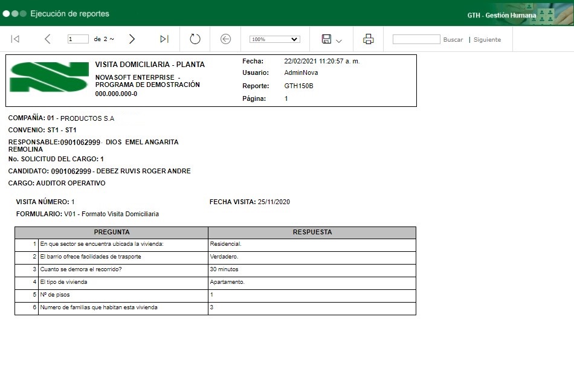Focus the search text box

[x=416, y=39]
